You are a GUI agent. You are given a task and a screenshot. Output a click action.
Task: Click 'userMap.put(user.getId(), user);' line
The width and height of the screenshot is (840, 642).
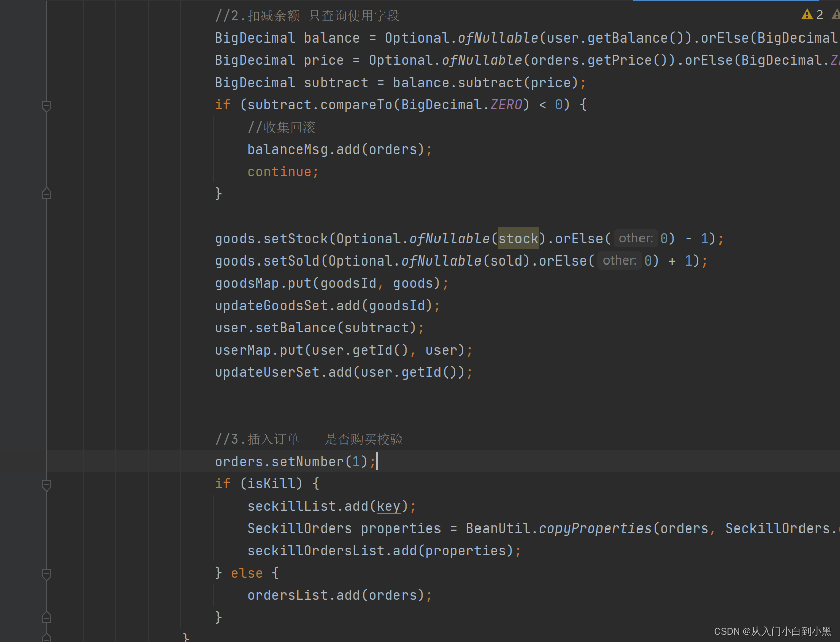coord(344,350)
